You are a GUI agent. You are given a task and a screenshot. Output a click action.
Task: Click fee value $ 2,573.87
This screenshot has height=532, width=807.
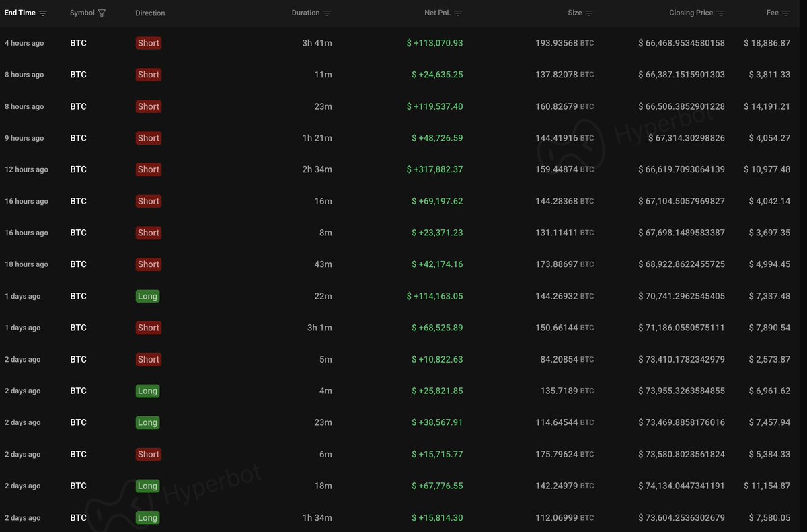click(x=770, y=359)
